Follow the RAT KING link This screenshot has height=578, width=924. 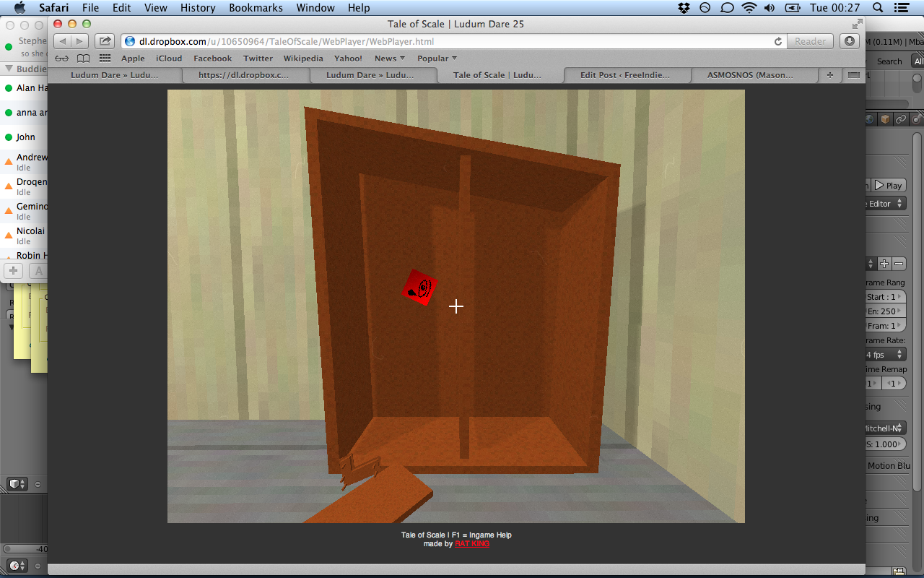click(472, 544)
